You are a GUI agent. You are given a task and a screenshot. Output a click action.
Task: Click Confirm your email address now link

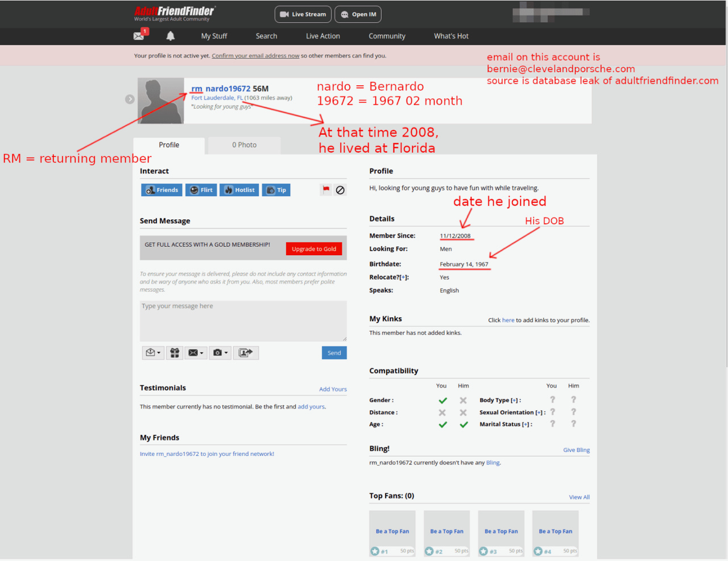[x=255, y=56]
